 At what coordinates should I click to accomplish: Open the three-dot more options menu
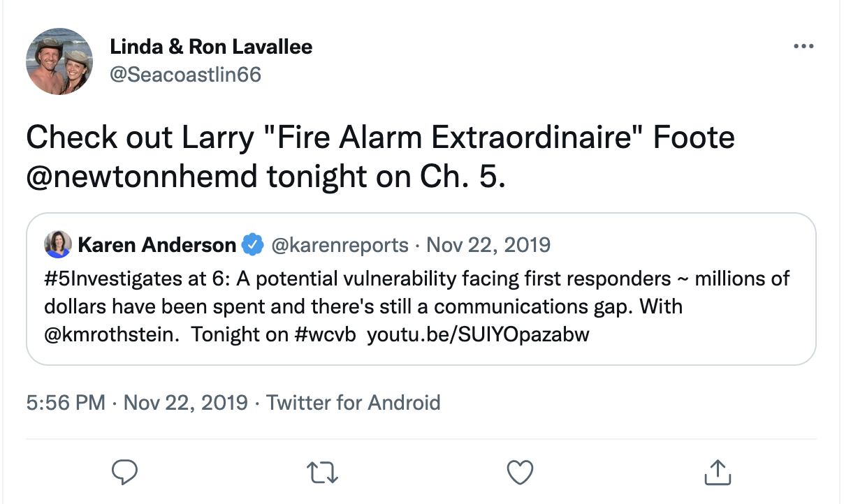804,47
